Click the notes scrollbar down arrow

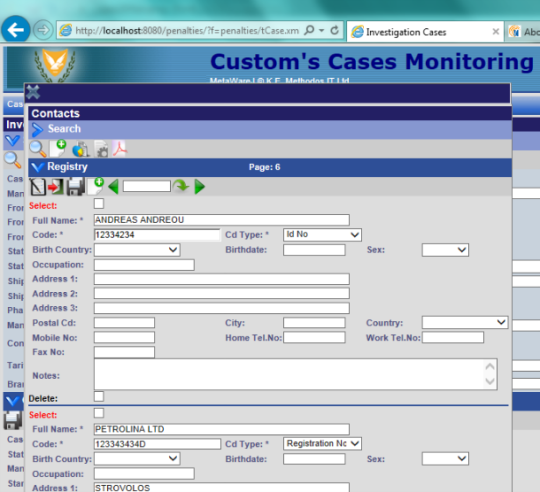point(490,381)
